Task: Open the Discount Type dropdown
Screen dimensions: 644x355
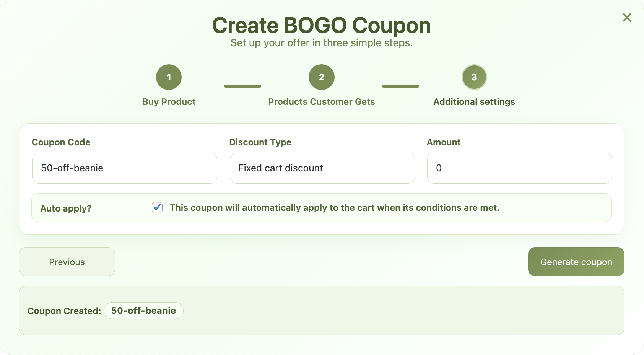Action: point(322,168)
